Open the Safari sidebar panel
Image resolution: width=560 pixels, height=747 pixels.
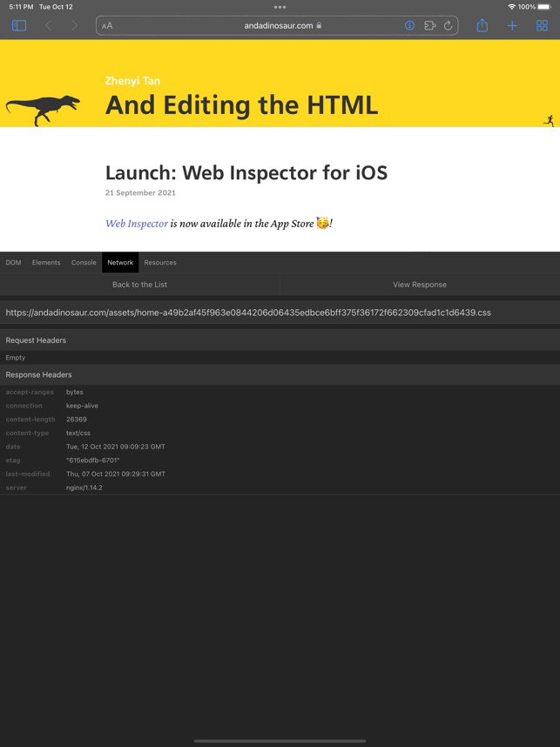click(19, 26)
